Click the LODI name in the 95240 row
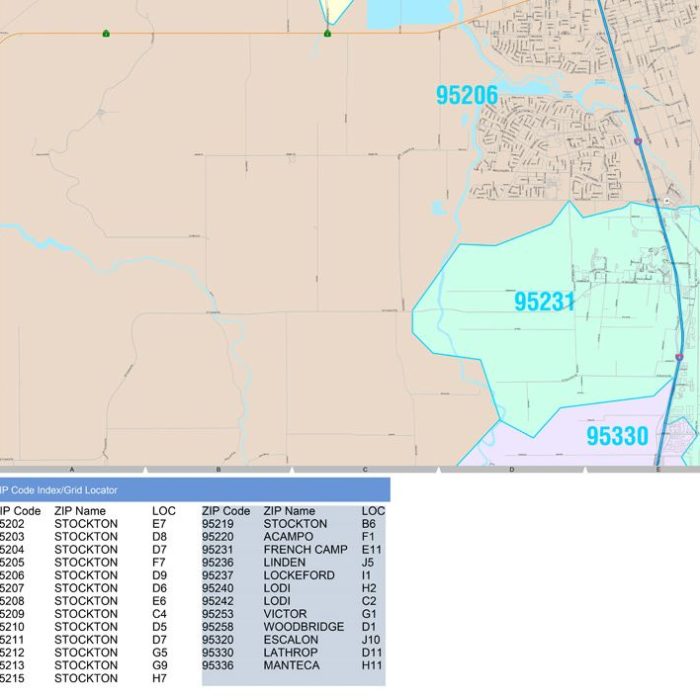The image size is (700, 700). [x=277, y=588]
